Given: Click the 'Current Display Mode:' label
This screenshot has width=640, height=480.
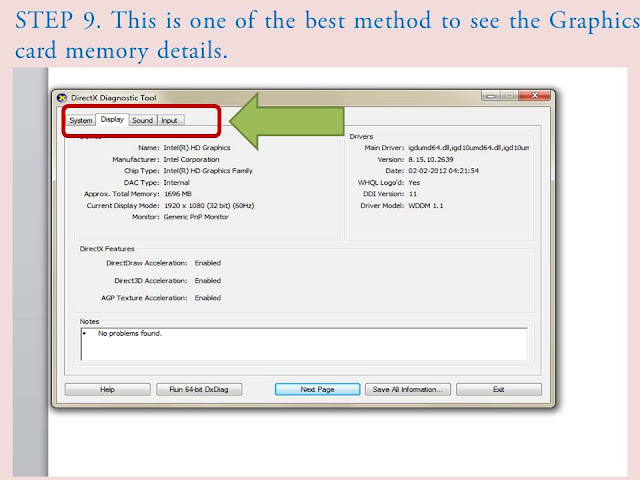Looking at the screenshot, I should 123,206.
